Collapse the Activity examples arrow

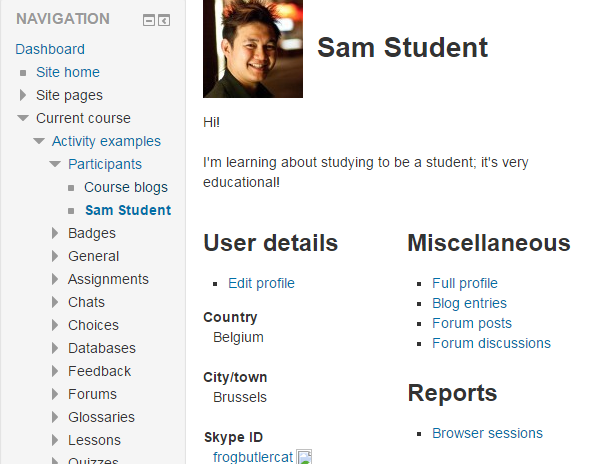39,141
